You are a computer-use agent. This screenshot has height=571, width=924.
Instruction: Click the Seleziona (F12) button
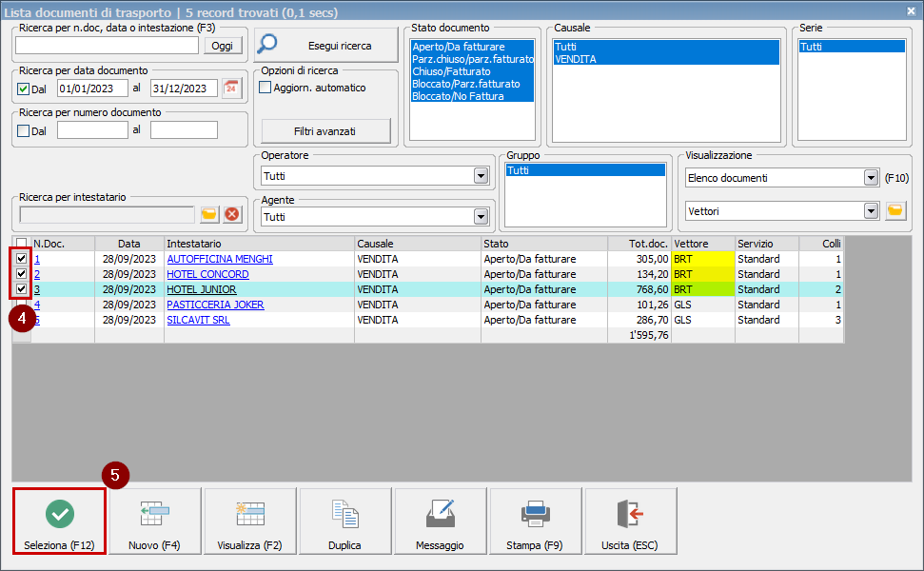[60, 522]
